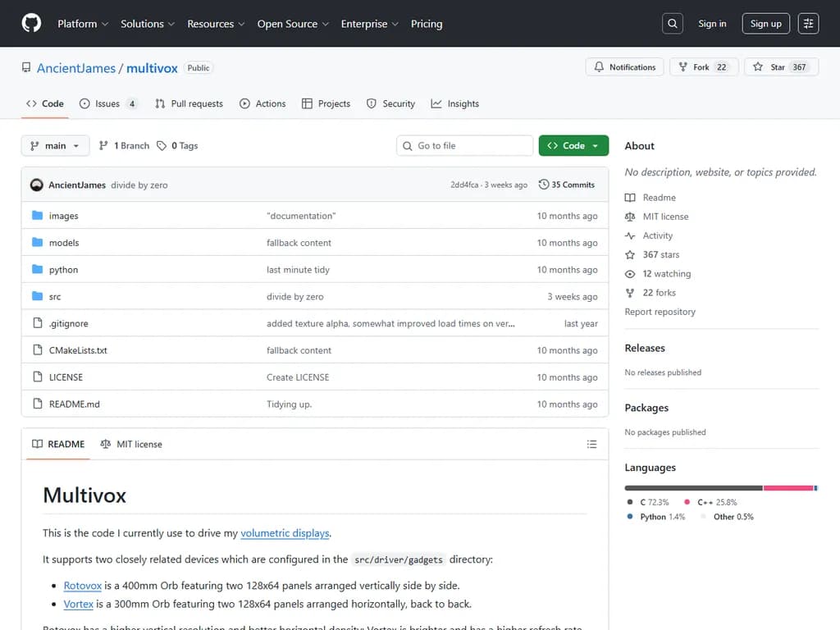Star the multivox repository
Image resolution: width=840 pixels, height=630 pixels.
(x=768, y=67)
